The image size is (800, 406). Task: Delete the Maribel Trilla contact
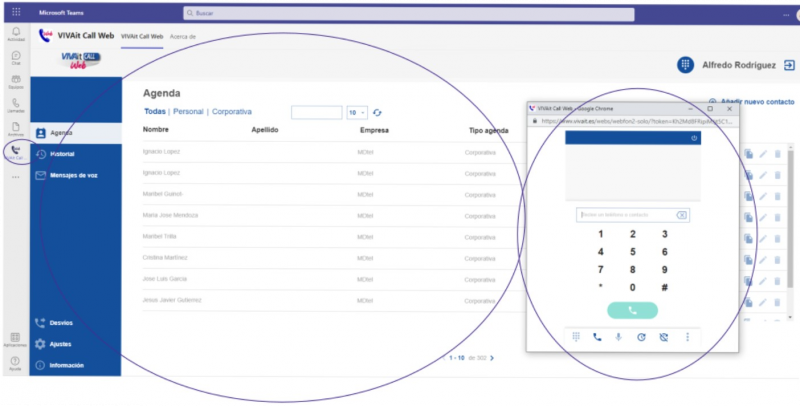(x=778, y=239)
